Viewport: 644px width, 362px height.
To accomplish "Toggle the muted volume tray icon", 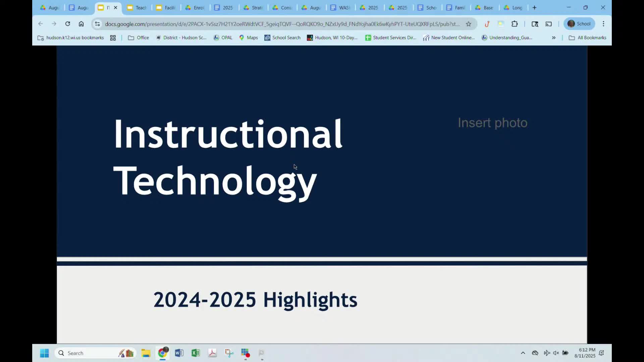I will [x=556, y=353].
